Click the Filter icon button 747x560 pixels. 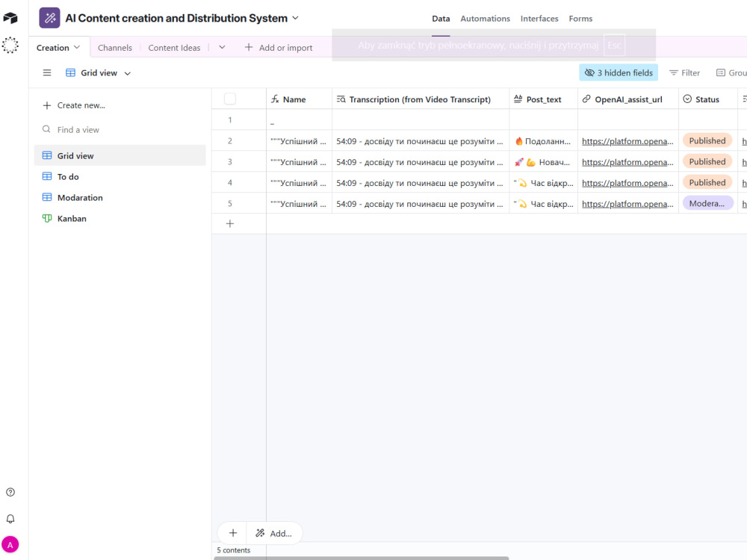(x=684, y=73)
